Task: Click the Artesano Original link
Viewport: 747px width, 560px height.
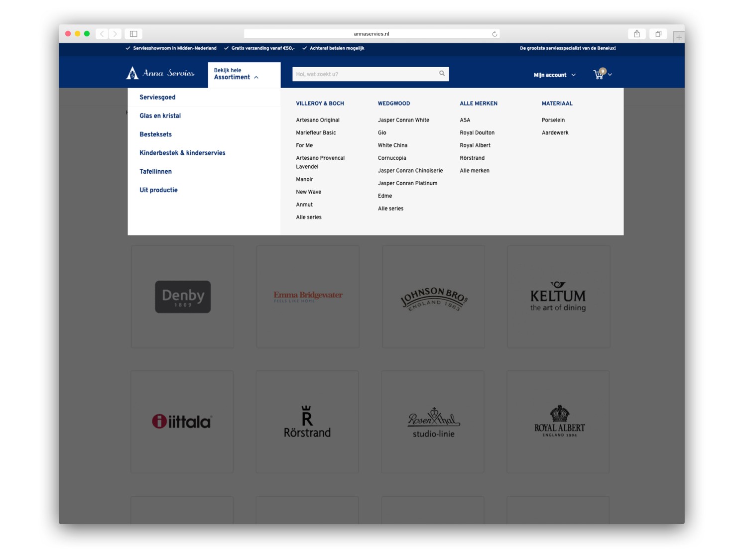Action: [x=318, y=120]
